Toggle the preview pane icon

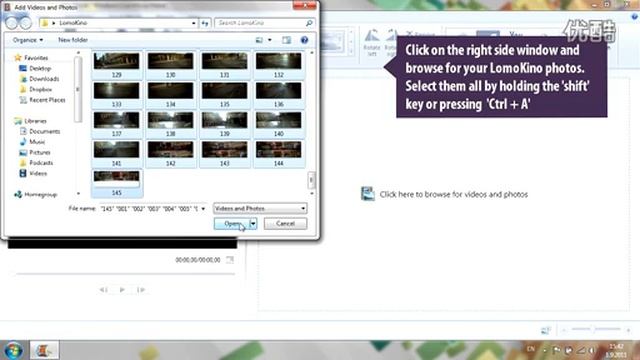[287, 40]
